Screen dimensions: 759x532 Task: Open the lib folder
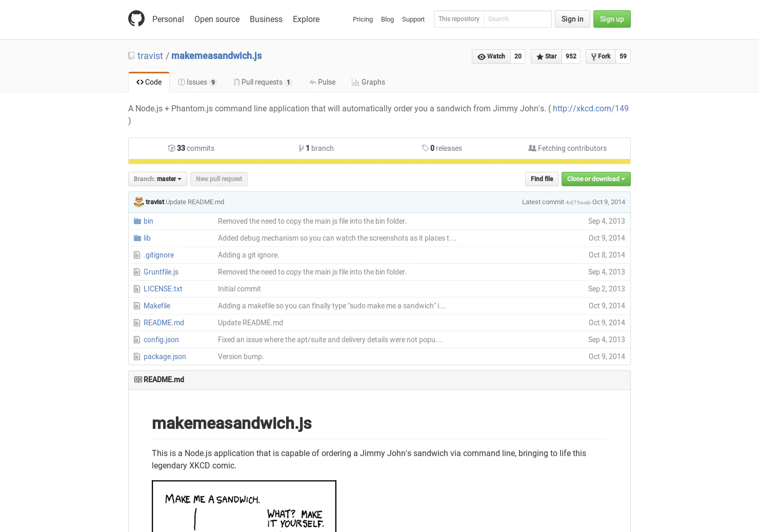click(x=147, y=238)
